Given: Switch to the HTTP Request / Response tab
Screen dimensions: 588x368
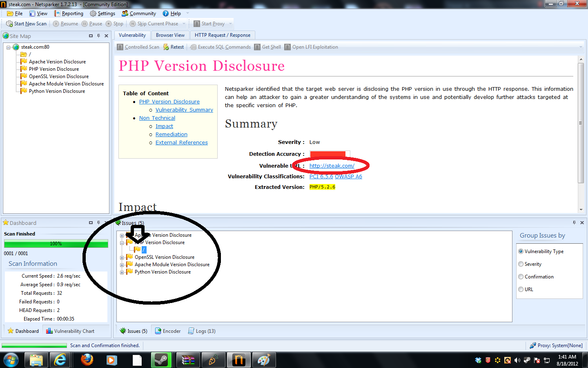Looking at the screenshot, I should (222, 35).
